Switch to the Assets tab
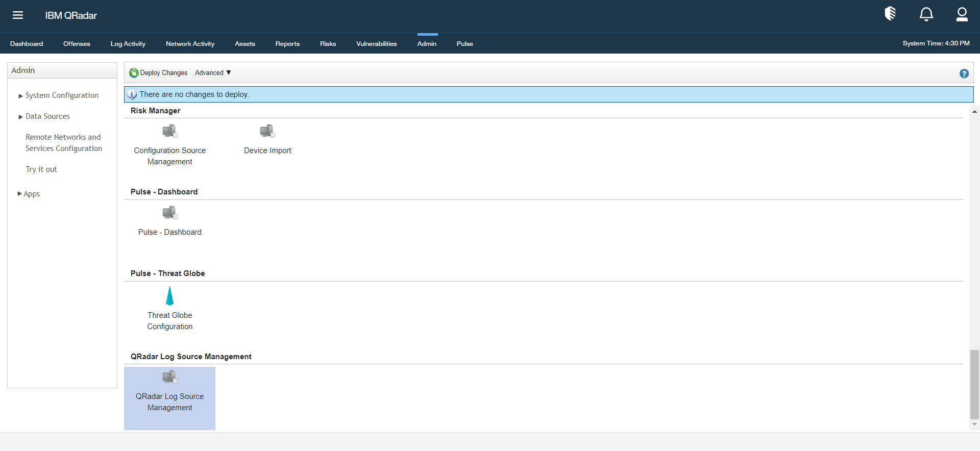The image size is (980, 451). (x=245, y=44)
